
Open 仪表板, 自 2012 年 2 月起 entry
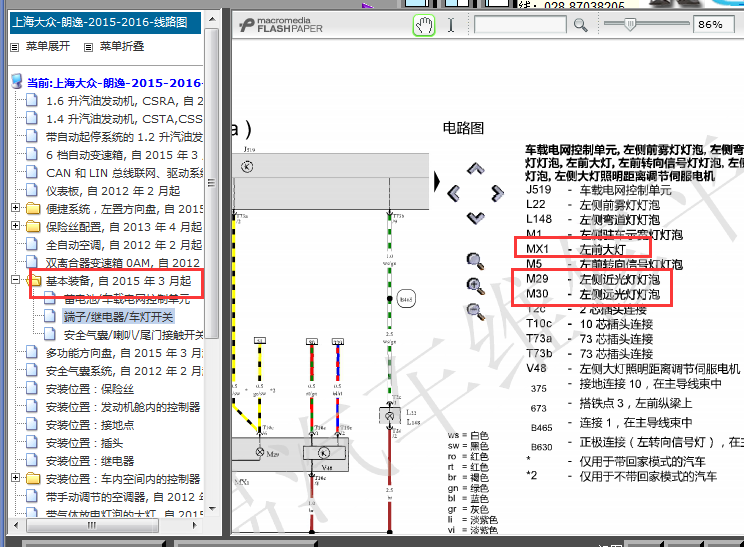(113, 191)
